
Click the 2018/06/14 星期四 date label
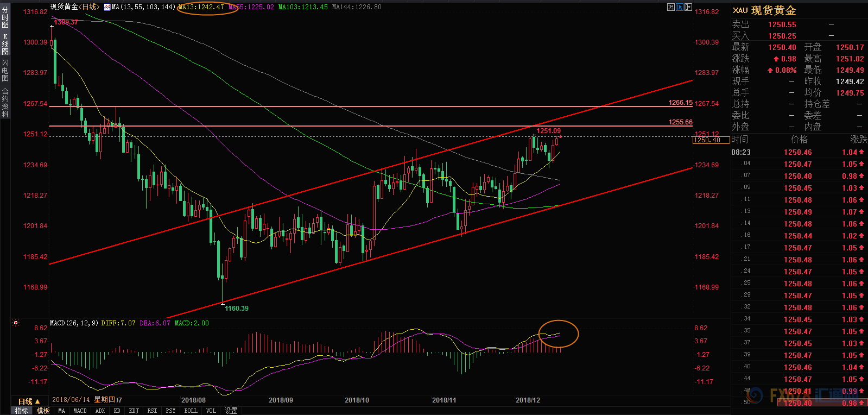(x=84, y=400)
